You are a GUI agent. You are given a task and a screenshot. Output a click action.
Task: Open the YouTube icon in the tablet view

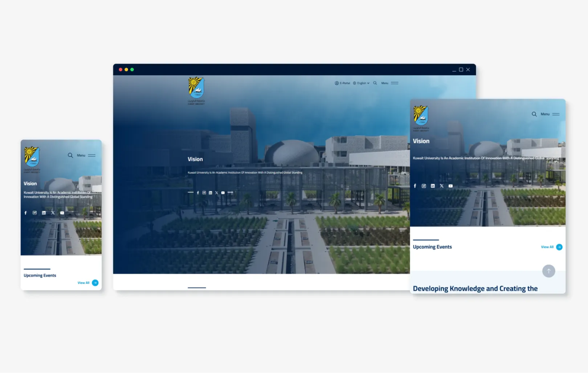click(450, 186)
